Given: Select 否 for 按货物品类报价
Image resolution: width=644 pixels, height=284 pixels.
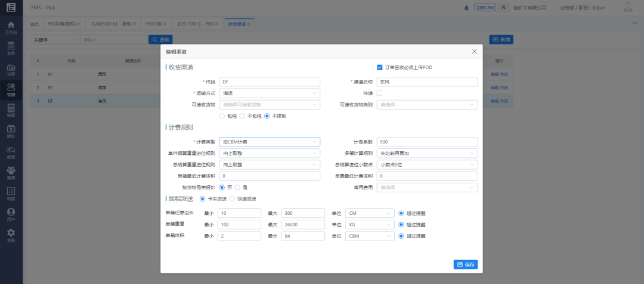Looking at the screenshot, I should coord(222,188).
